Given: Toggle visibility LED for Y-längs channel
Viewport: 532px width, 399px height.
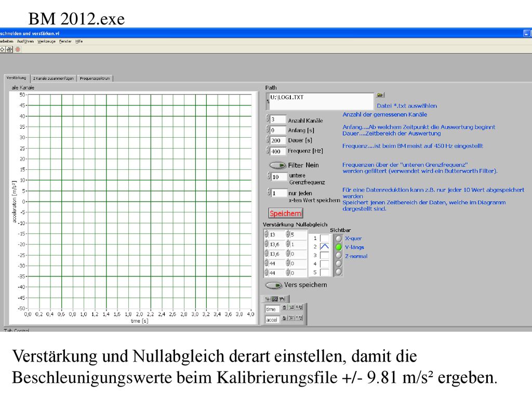Looking at the screenshot, I should tap(338, 247).
